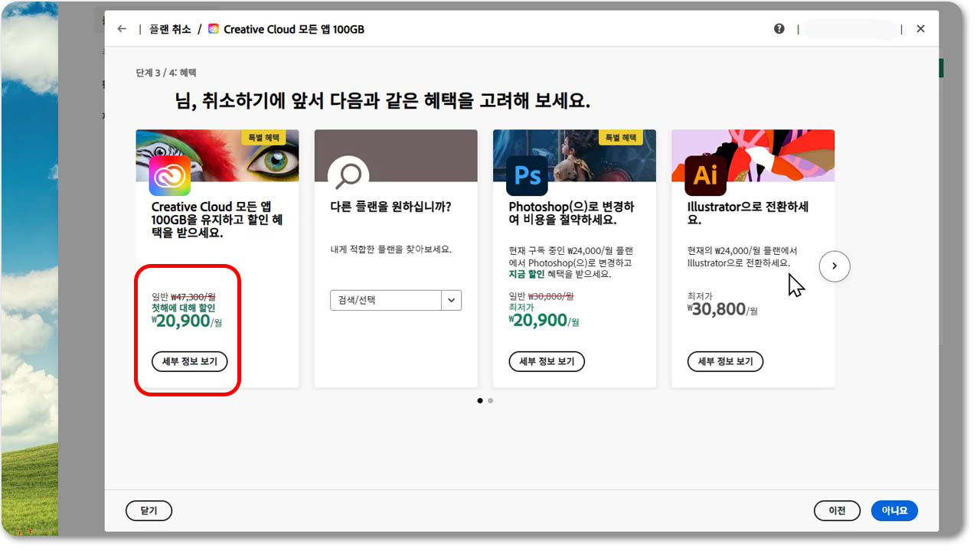Click the Illustrator으로 전환하세요 heading
980x551 pixels.
(x=749, y=214)
